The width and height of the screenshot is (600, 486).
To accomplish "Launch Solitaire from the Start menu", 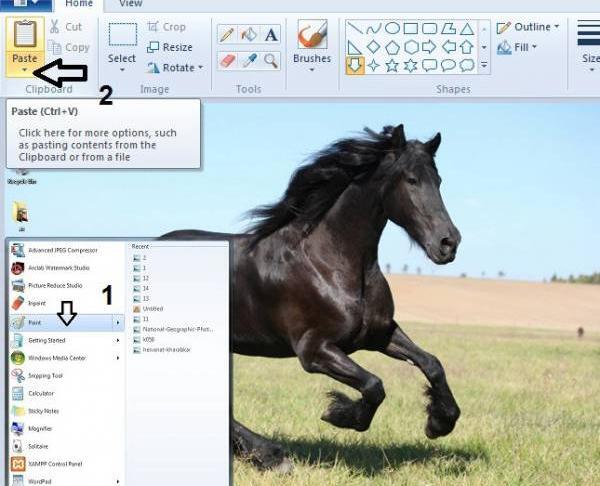I will [31, 446].
